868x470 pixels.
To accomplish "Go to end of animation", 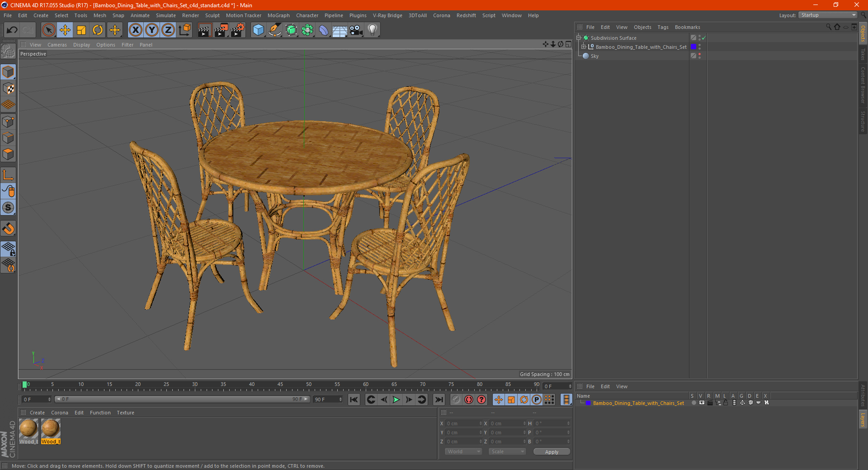I will coord(439,399).
